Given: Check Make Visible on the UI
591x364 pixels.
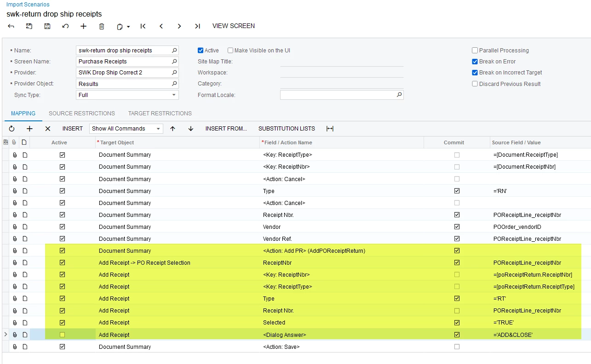Looking at the screenshot, I should tap(230, 50).
